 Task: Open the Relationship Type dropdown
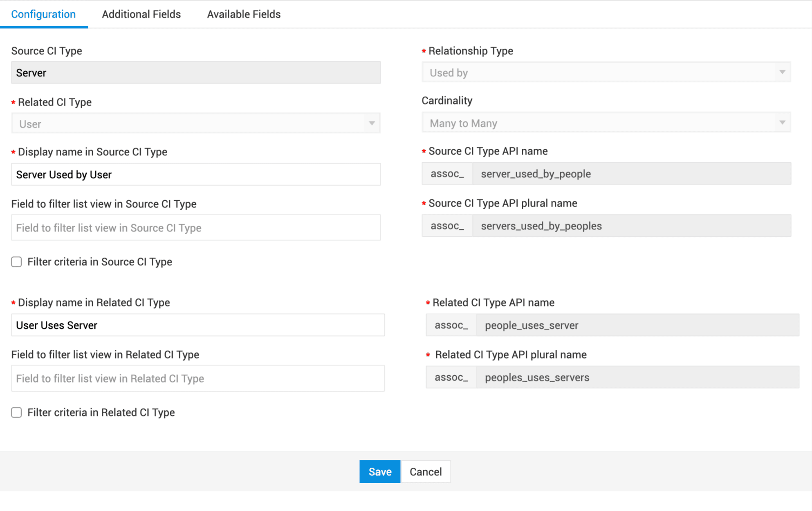(606, 72)
